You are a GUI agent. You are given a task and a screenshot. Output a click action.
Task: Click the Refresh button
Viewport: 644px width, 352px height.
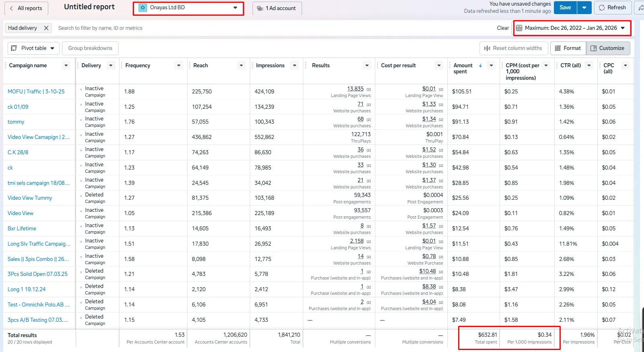612,8
